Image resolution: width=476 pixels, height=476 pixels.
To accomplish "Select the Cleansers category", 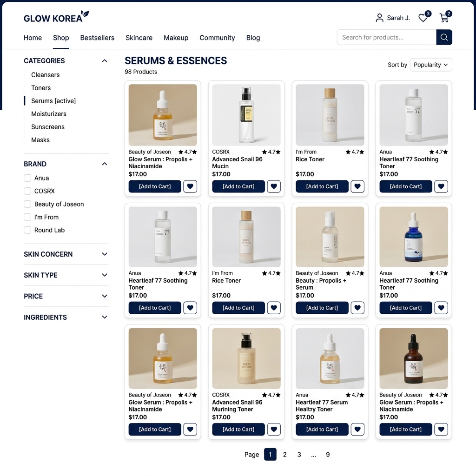I will tap(45, 75).
